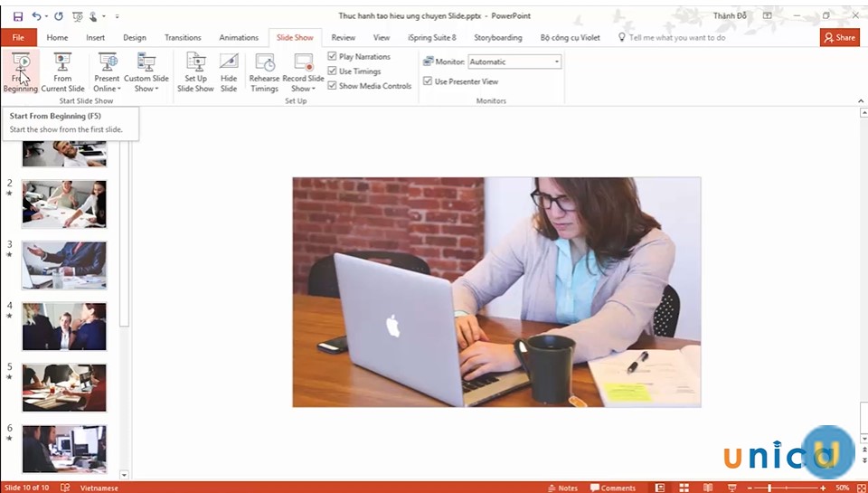Screen dimensions: 868x493
Task: Adjust the zoom slider in status bar
Action: 769,488
